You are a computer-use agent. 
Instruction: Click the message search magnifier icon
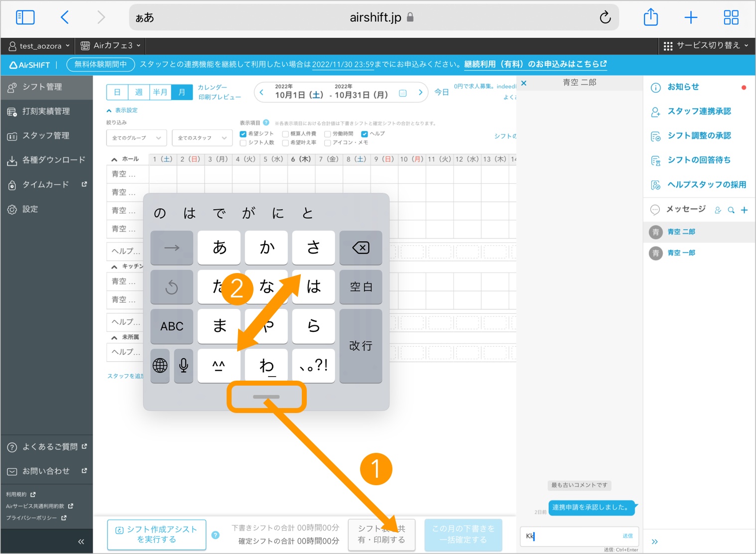click(x=731, y=210)
